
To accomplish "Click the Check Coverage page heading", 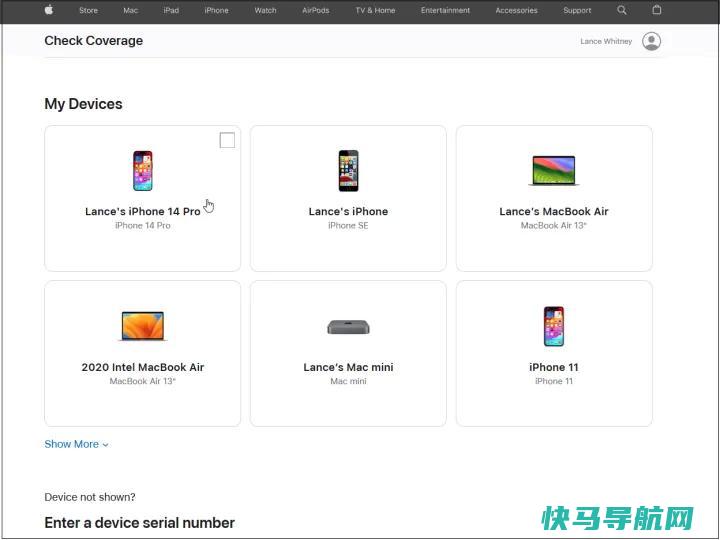I will (94, 40).
